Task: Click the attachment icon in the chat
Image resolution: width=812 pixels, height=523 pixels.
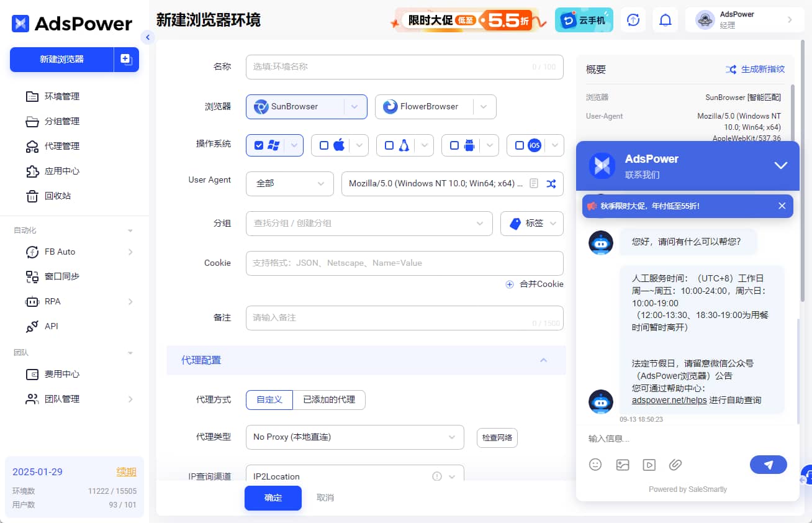Action: (675, 464)
